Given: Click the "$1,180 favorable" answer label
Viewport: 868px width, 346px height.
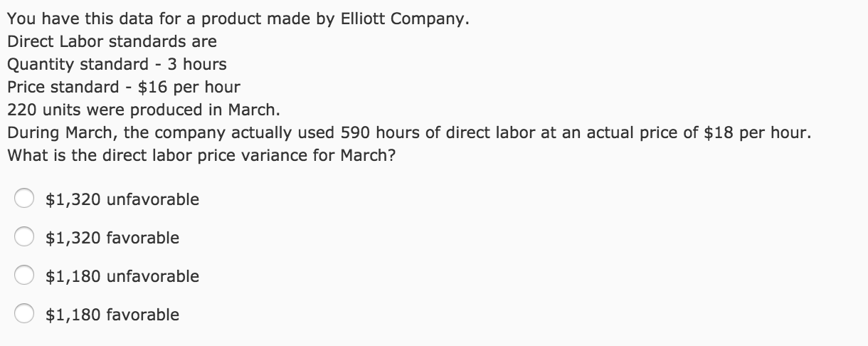Looking at the screenshot, I should tap(112, 315).
